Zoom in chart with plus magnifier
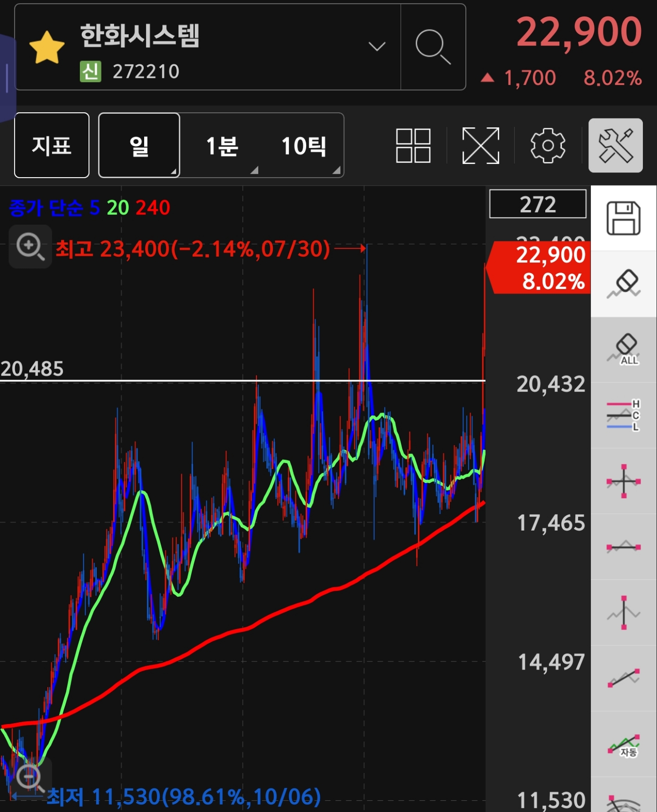 31,247
